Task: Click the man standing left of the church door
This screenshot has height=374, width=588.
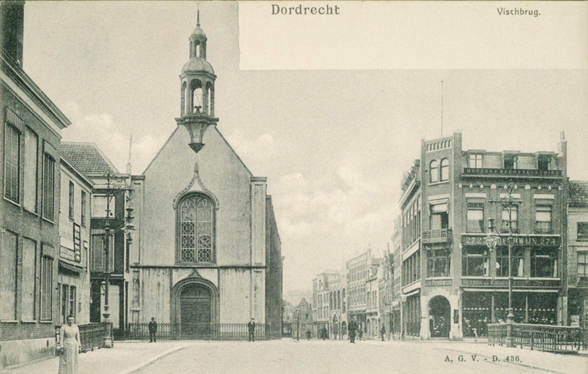Action: 153,330
